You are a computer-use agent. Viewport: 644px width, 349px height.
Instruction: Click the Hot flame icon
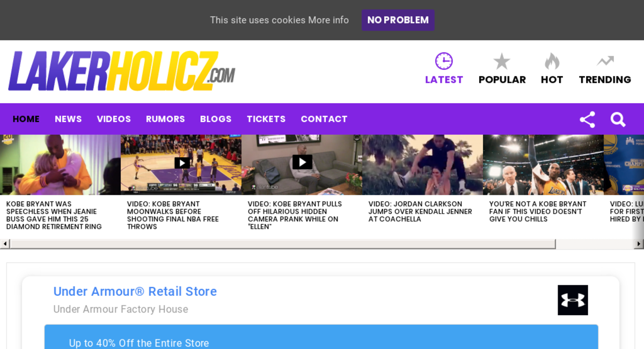552,61
